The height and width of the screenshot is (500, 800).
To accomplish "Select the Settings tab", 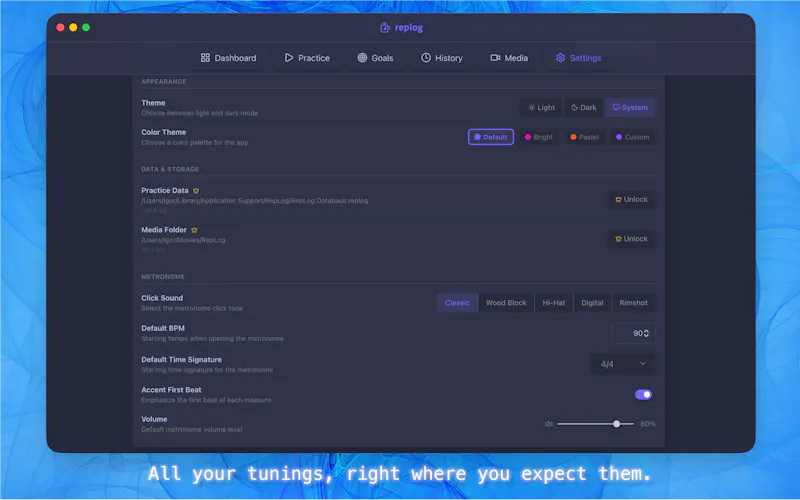I will click(x=579, y=58).
